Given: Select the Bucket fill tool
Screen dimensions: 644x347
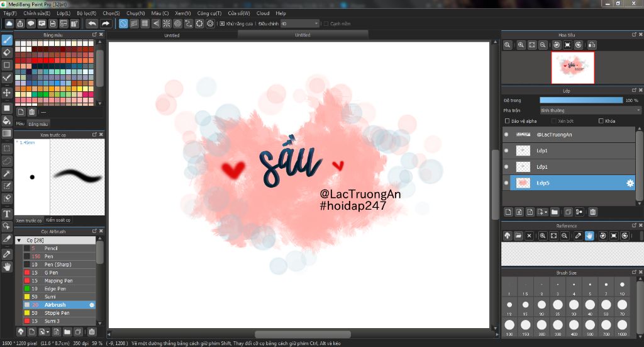Looking at the screenshot, I should pos(6,120).
